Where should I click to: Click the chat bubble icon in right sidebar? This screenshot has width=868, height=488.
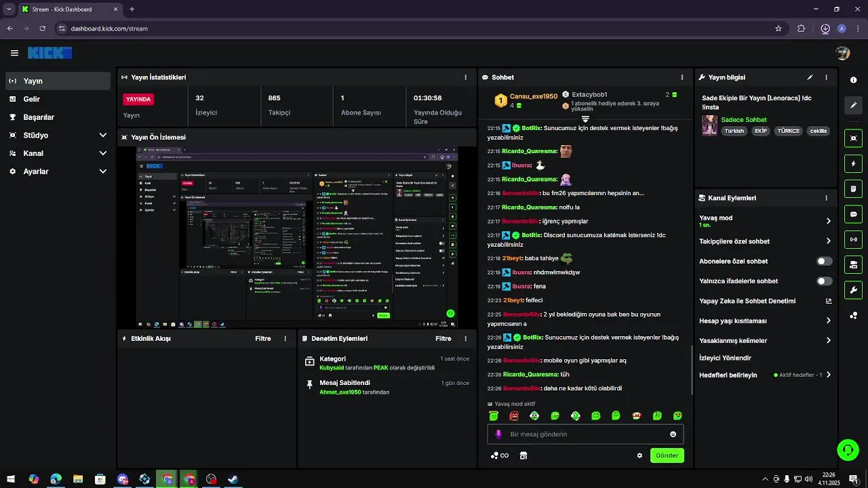pos(853,214)
